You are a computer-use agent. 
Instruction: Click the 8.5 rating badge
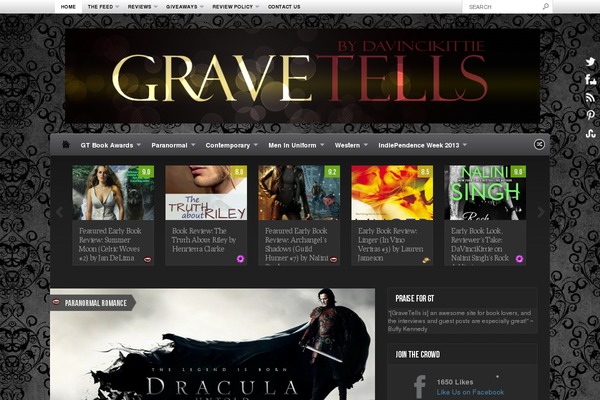pos(425,172)
